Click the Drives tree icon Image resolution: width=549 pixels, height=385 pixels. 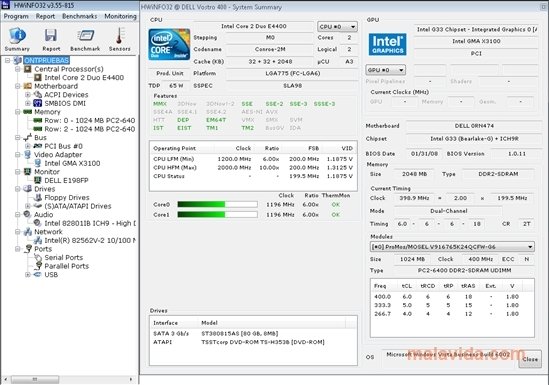pos(28,189)
